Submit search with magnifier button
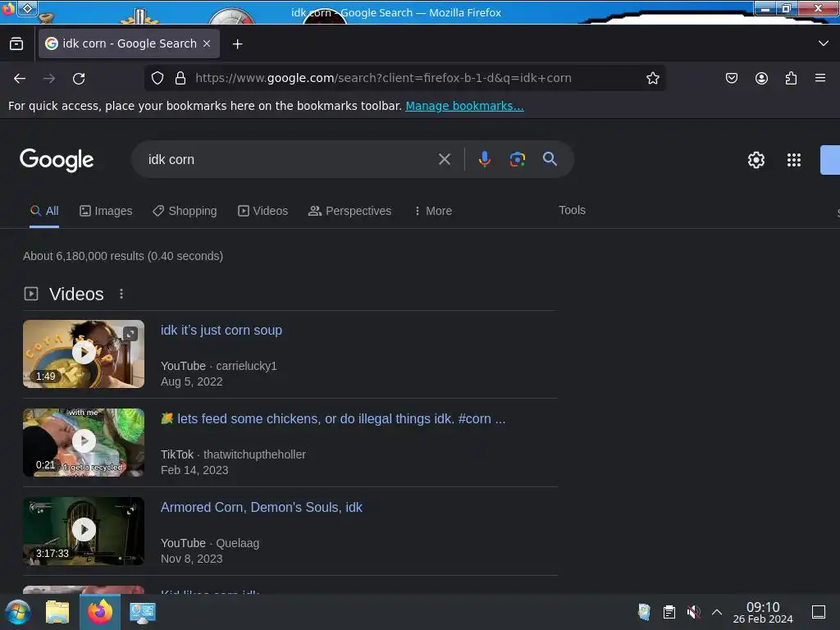840x630 pixels. tap(550, 159)
